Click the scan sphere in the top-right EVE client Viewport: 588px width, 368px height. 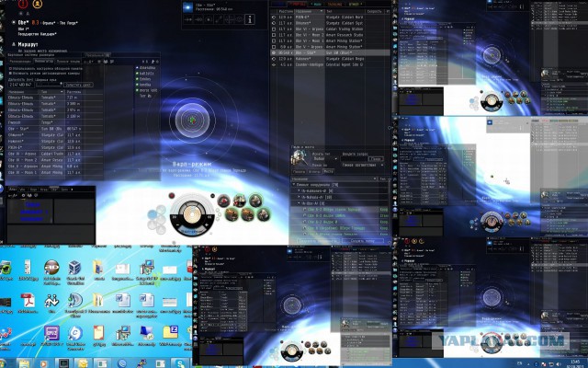(492, 55)
